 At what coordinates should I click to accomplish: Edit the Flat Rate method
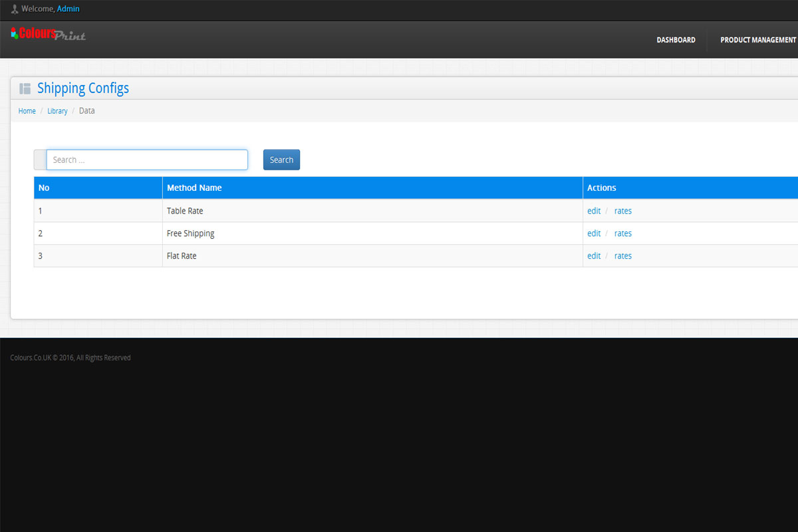pyautogui.click(x=594, y=256)
